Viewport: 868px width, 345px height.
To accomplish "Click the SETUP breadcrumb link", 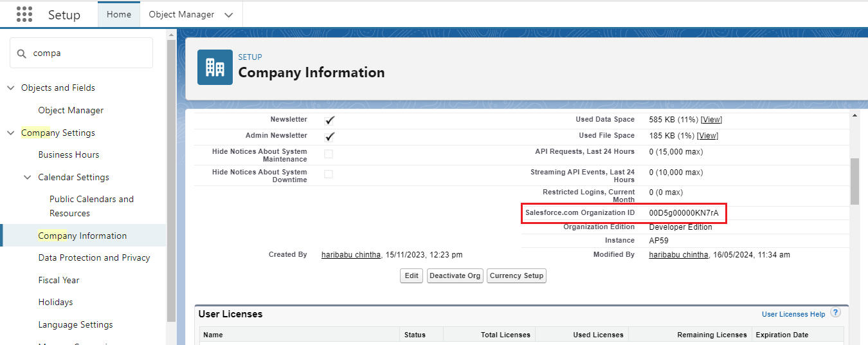I will click(x=250, y=57).
